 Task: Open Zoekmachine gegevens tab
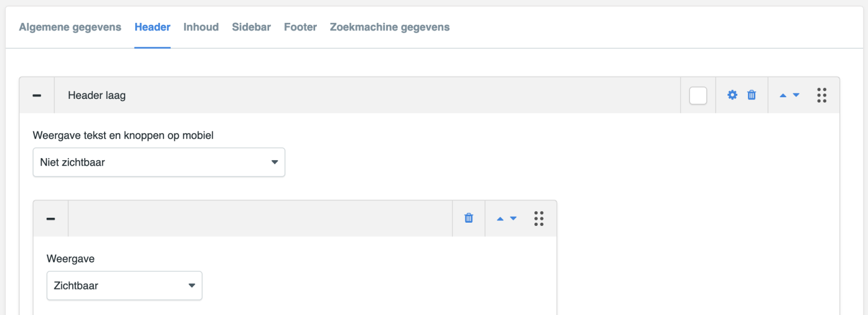(x=390, y=27)
